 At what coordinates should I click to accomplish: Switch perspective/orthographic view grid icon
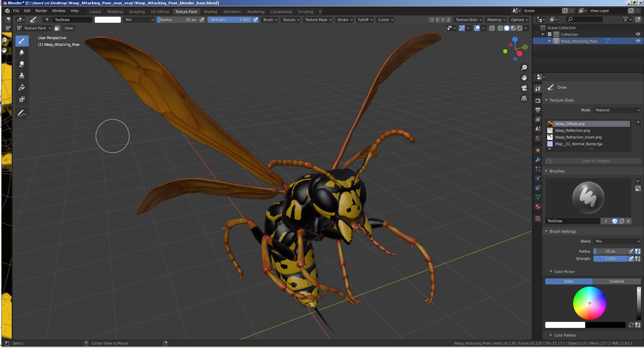coord(524,98)
